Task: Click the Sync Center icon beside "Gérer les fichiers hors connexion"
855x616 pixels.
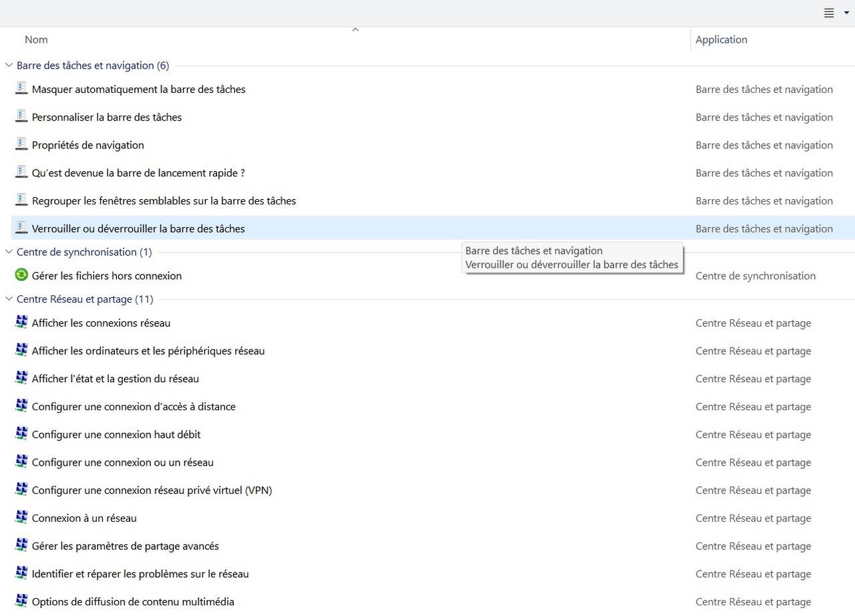Action: pos(21,275)
